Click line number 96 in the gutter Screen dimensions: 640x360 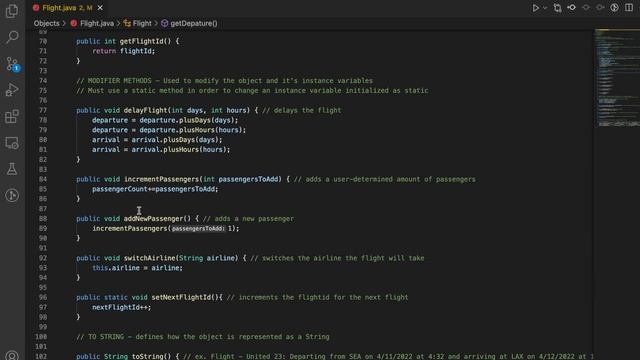(x=43, y=297)
